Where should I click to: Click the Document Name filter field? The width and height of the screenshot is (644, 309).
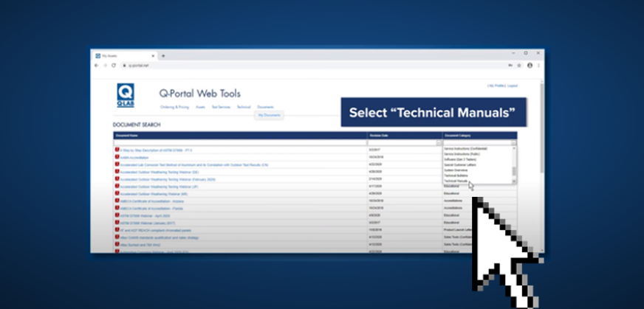[x=240, y=143]
